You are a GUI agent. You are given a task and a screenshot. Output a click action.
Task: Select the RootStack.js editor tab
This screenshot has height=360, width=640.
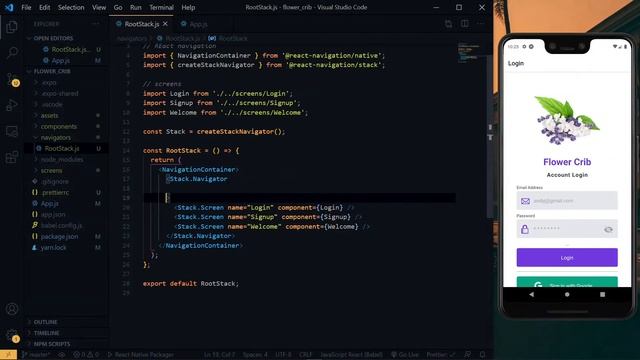[x=142, y=24]
